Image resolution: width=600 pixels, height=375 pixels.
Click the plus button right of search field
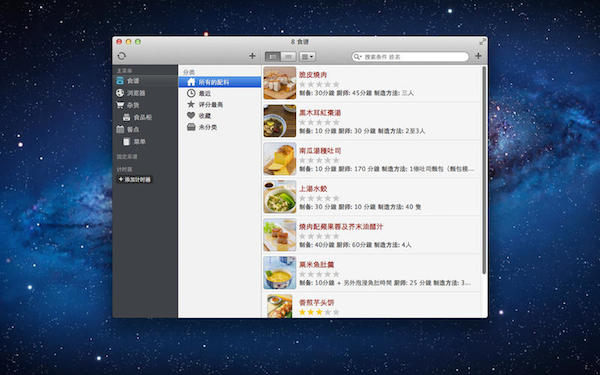click(x=478, y=56)
